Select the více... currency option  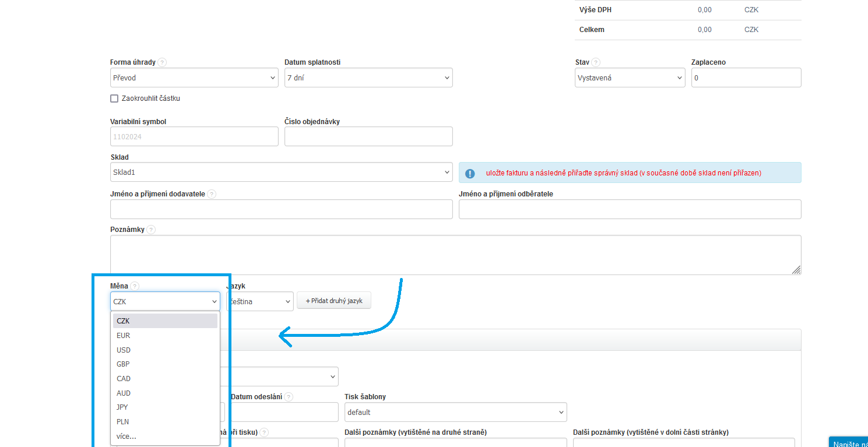(126, 436)
